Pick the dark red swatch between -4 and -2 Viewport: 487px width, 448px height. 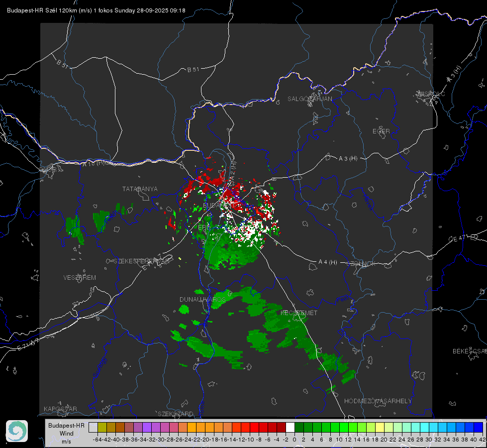[x=281, y=427]
